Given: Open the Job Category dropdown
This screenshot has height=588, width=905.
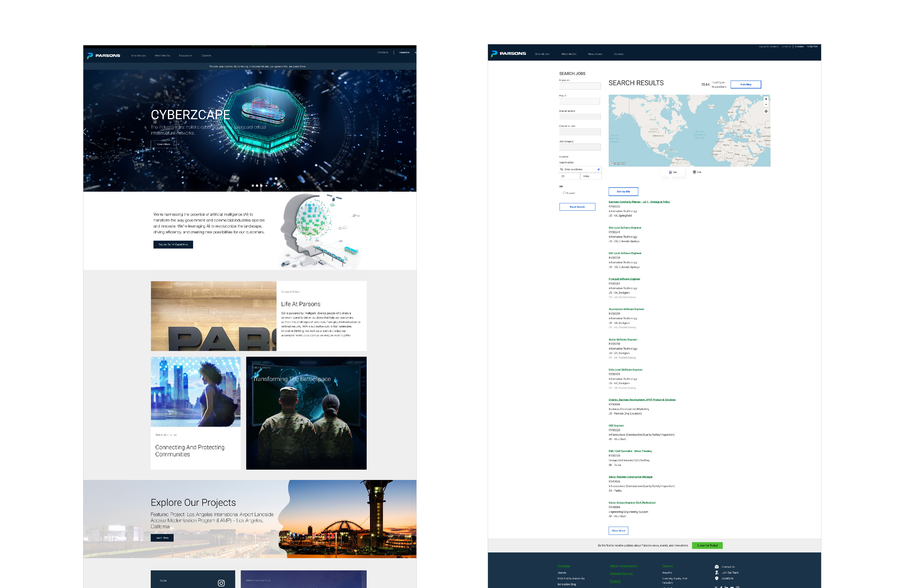Looking at the screenshot, I should tap(580, 147).
